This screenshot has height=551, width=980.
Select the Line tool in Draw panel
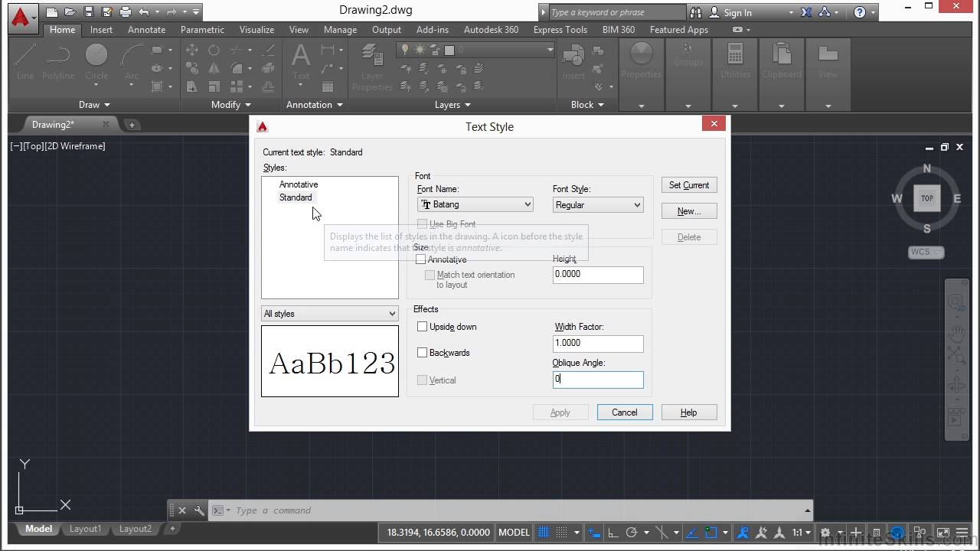(25, 61)
